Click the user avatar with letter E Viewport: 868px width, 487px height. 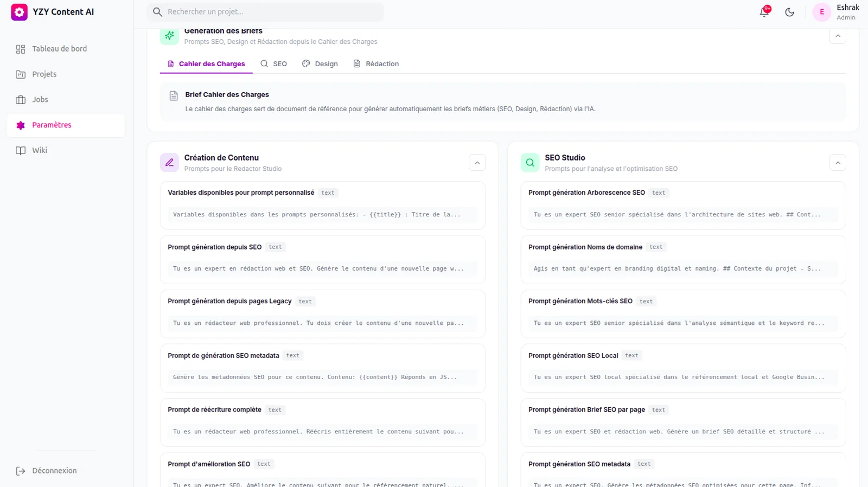(822, 12)
